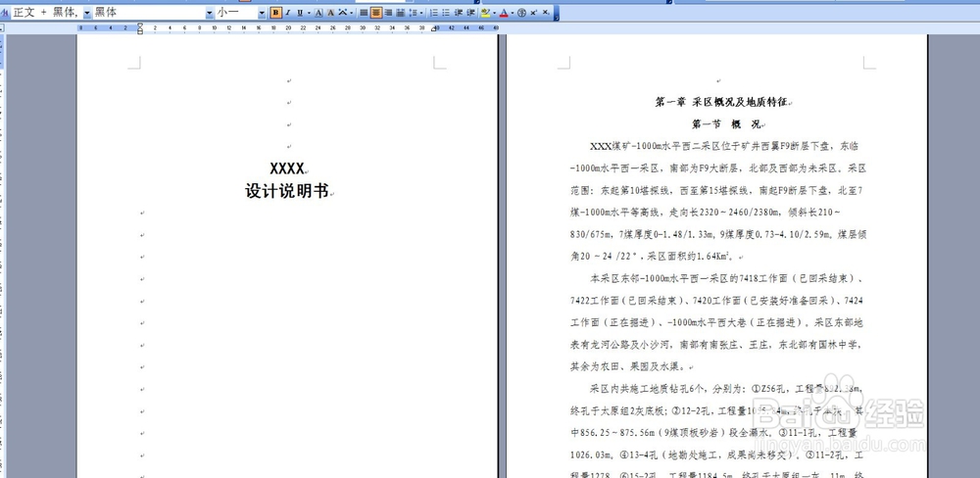The height and width of the screenshot is (478, 980).
Task: Toggle center alignment
Action: pos(376,13)
